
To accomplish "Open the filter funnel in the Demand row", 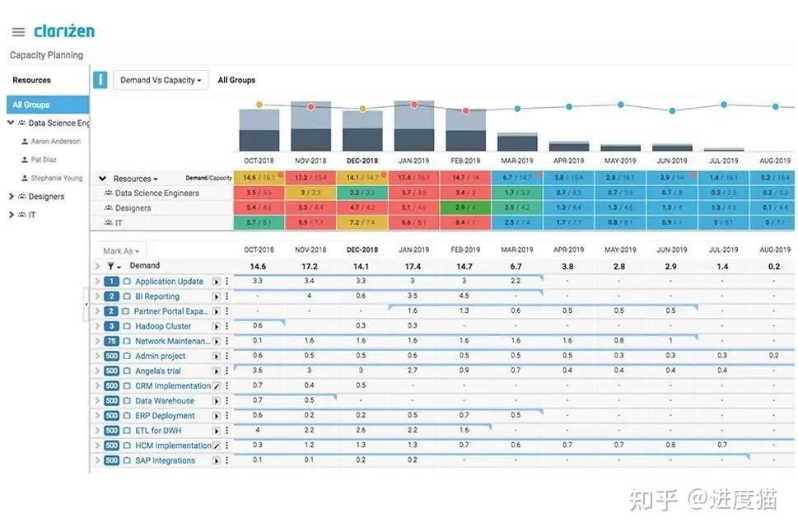I will (111, 266).
